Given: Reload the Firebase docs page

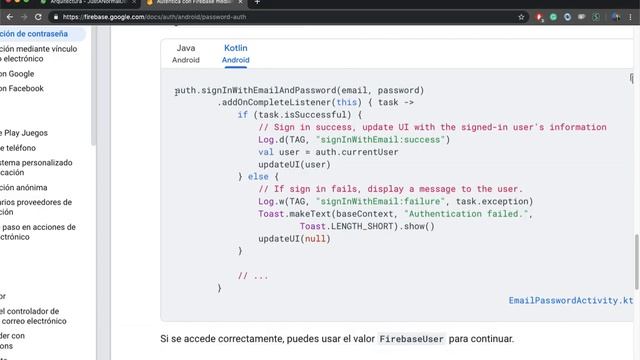Looking at the screenshot, I should click(38, 17).
